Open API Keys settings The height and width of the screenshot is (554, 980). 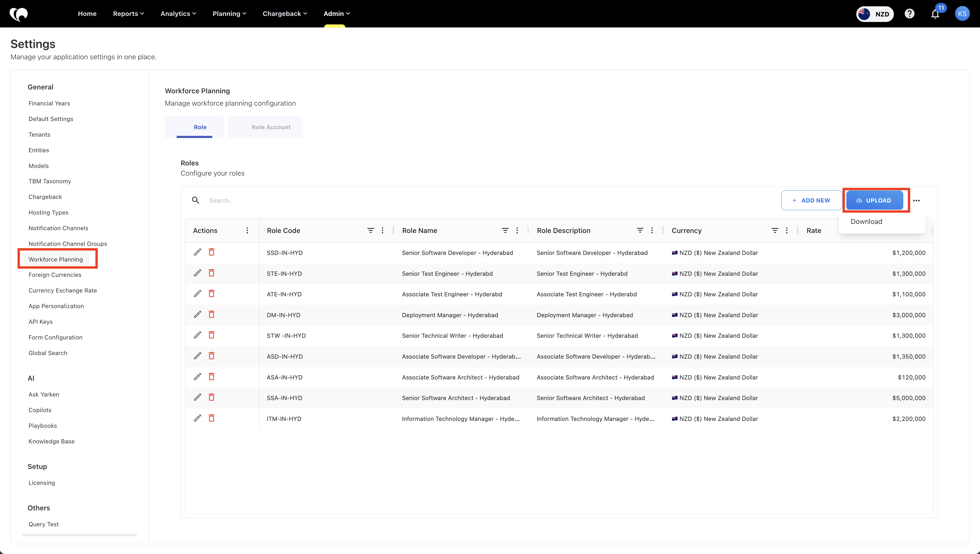pos(40,322)
